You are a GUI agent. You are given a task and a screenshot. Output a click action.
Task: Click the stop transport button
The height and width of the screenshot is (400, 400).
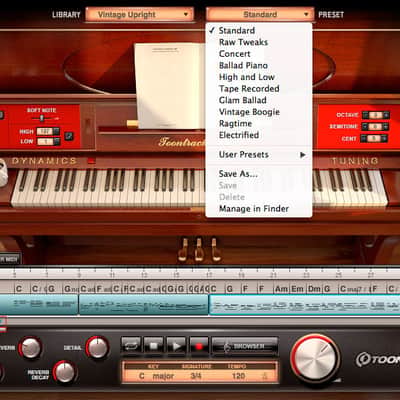(x=154, y=346)
